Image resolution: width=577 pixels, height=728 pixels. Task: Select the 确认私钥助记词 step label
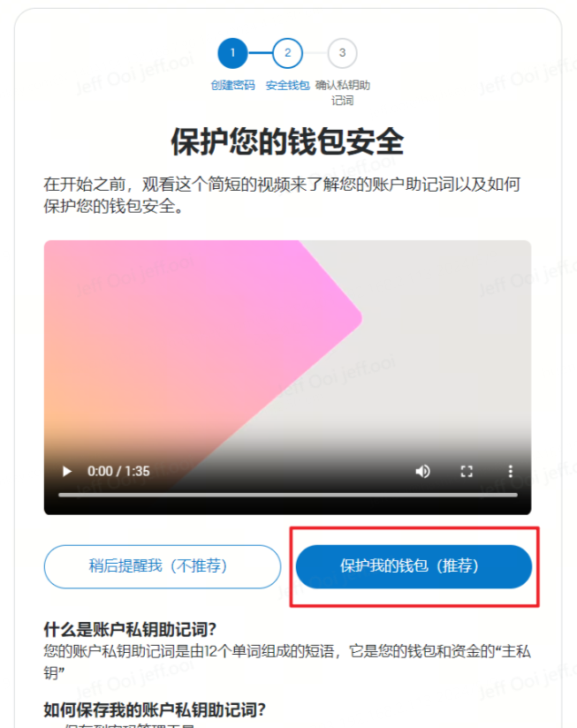click(x=343, y=93)
